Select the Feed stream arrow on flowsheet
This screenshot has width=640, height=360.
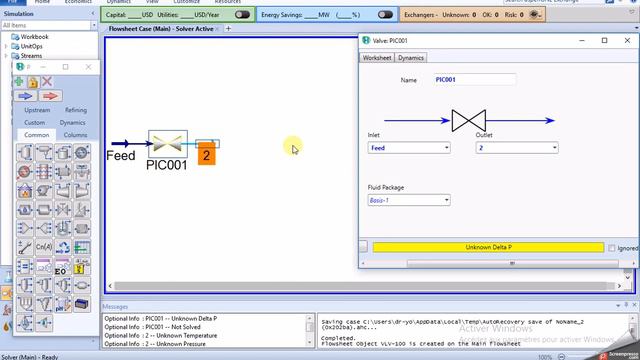click(x=131, y=143)
